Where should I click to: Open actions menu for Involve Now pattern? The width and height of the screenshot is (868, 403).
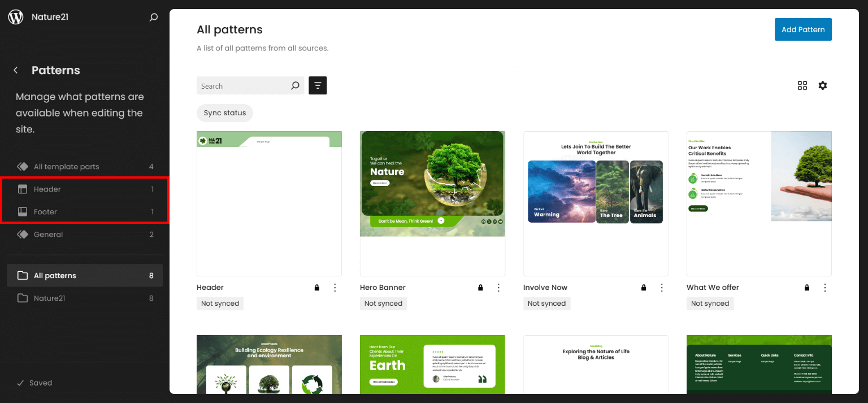point(661,288)
